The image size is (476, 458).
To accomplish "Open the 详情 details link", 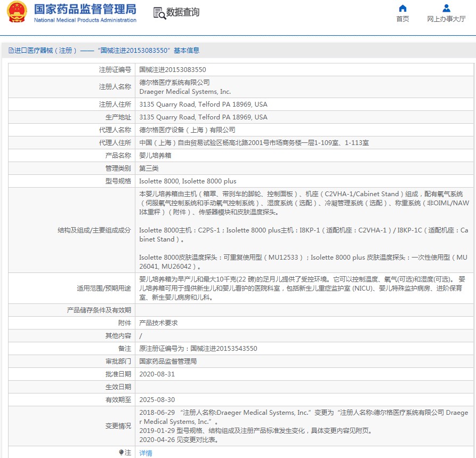I will [x=146, y=453].
